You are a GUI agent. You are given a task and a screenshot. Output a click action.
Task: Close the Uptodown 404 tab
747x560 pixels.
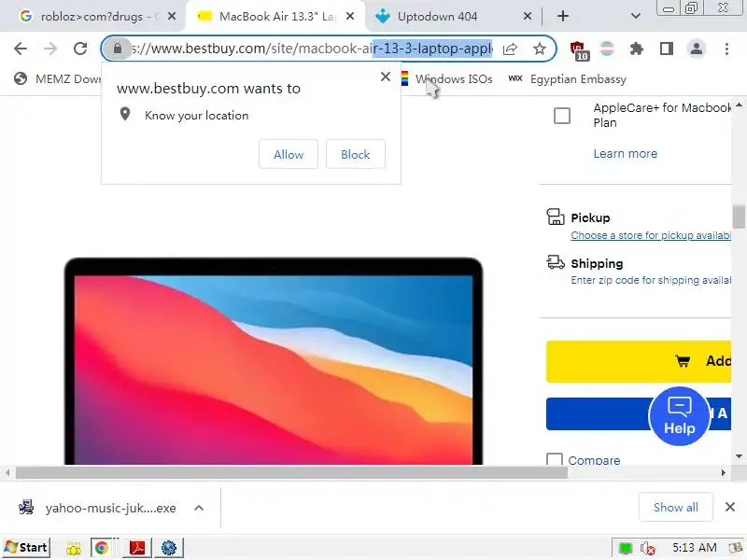(527, 16)
